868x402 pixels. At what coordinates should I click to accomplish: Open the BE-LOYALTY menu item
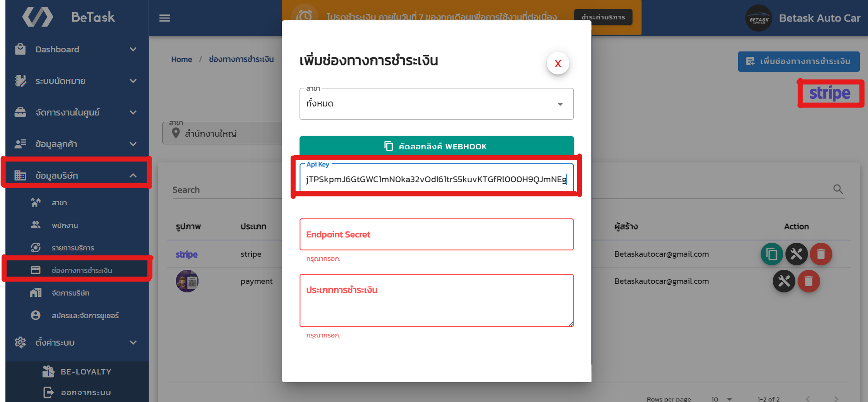(x=86, y=372)
